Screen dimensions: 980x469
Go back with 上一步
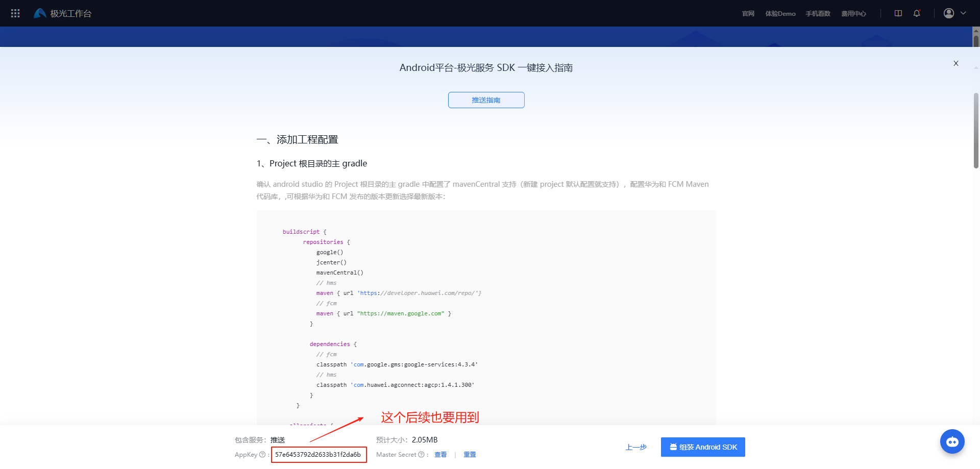(x=636, y=448)
